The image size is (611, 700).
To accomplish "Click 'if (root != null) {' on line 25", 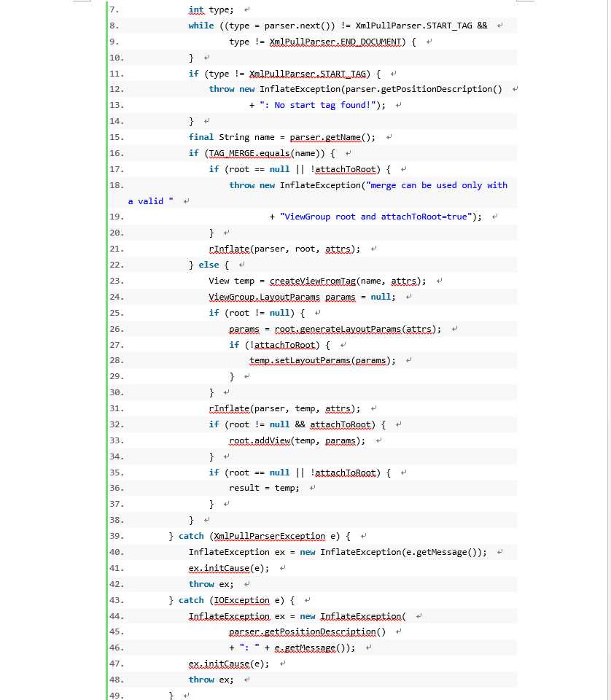I will [x=257, y=313].
